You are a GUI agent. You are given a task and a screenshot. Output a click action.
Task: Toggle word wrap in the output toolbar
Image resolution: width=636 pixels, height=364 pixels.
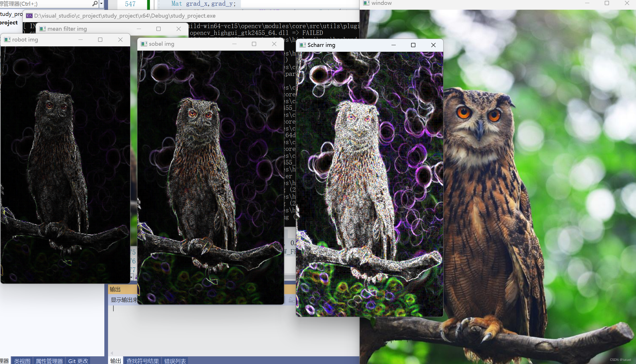[291, 299]
